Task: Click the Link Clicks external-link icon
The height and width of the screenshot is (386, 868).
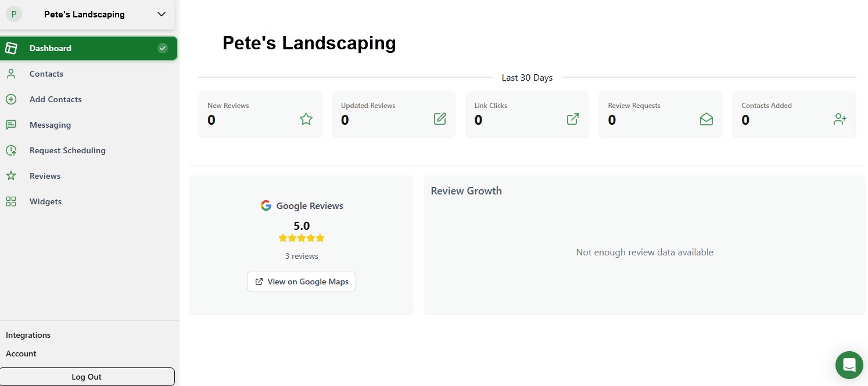Action: [x=573, y=119]
